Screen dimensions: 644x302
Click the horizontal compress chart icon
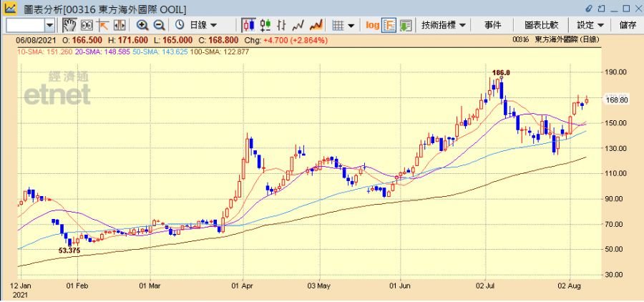pos(119,25)
